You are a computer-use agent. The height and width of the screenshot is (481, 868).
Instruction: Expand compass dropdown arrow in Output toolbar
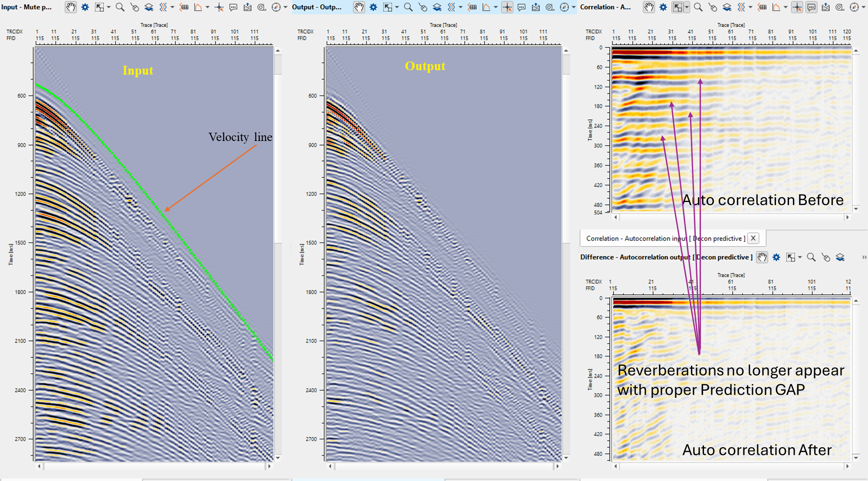click(x=574, y=7)
